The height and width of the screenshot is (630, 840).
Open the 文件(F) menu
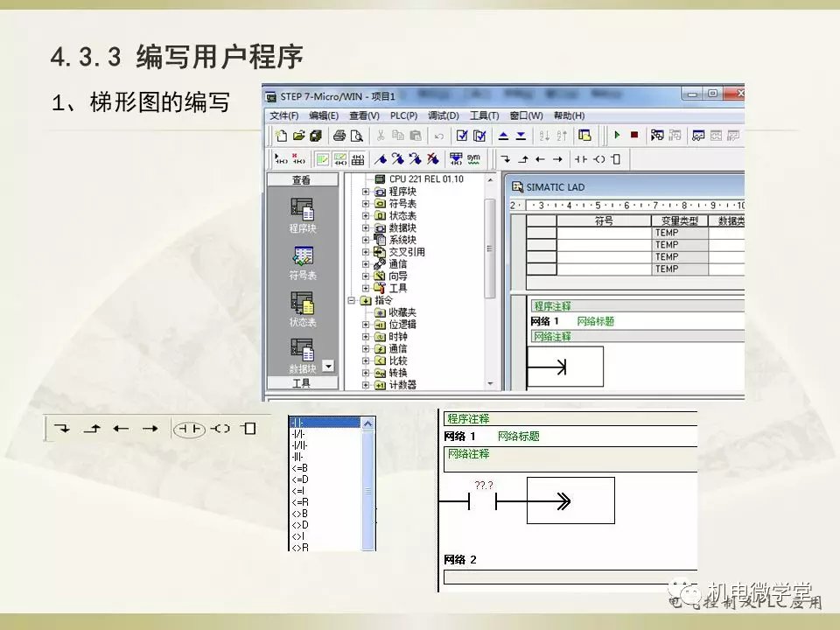[x=283, y=115]
